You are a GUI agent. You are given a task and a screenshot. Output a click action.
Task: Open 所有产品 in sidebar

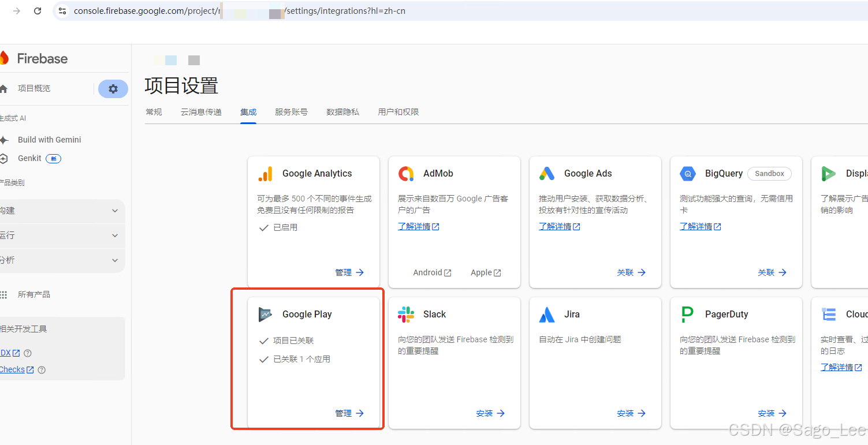point(34,295)
